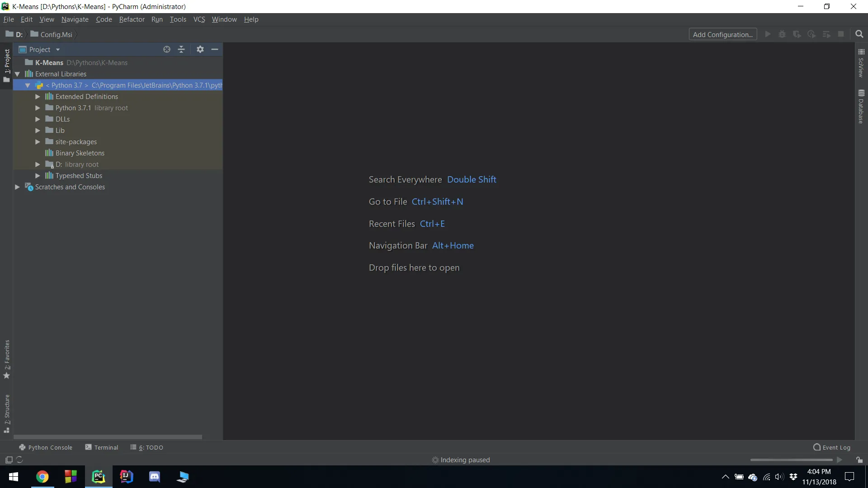868x488 pixels.
Task: Click the Search Everywhere magnifier icon
Action: (859, 34)
